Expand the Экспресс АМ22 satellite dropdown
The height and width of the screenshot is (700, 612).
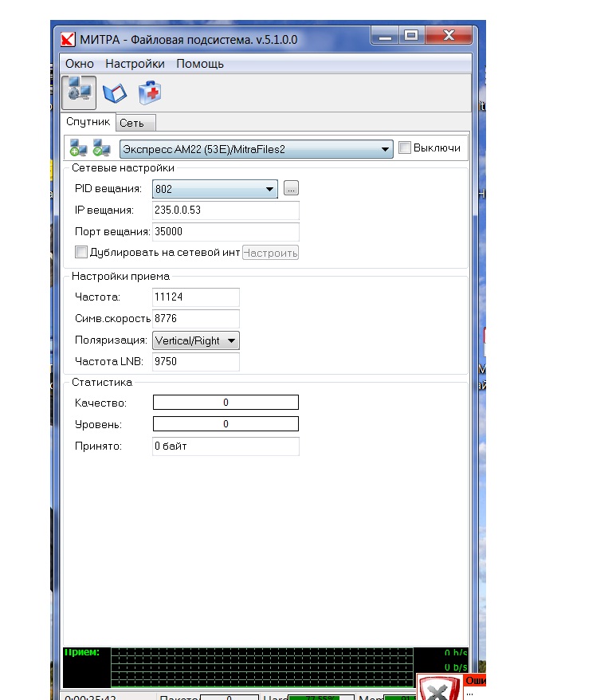[x=256, y=149]
